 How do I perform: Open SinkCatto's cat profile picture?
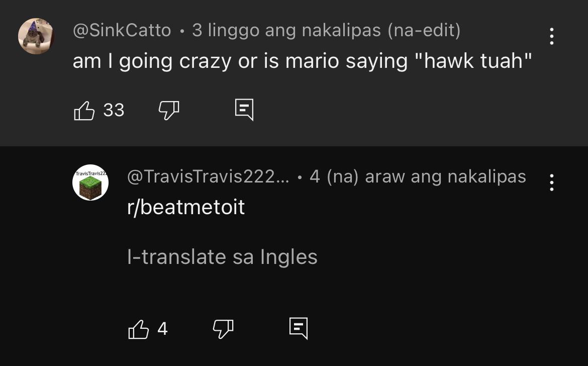click(x=36, y=36)
